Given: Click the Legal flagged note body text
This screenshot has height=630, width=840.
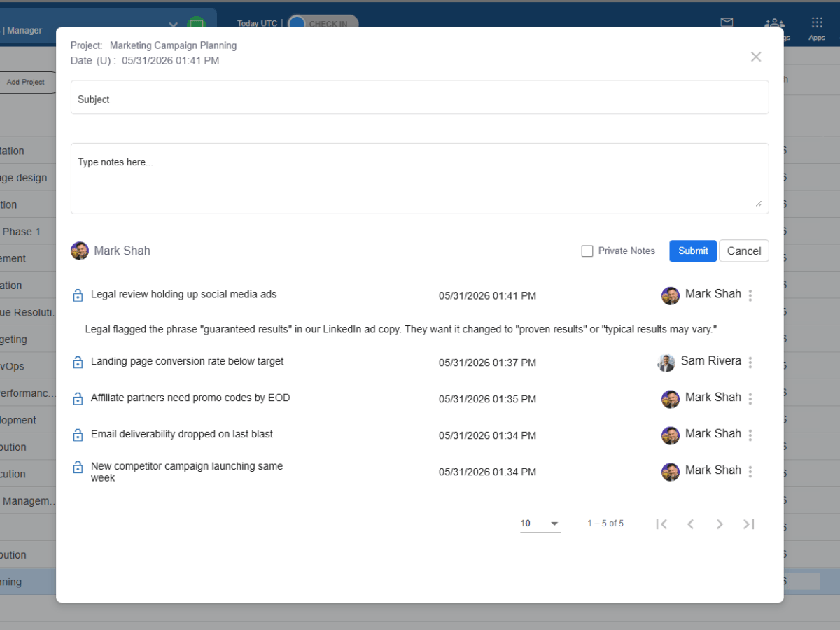Looking at the screenshot, I should click(401, 329).
